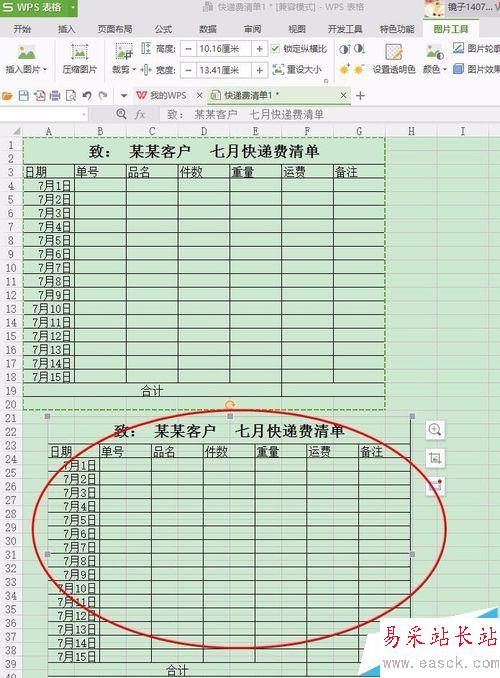The width and height of the screenshot is (500, 678).
Task: Click the 颜色 picture color icon
Action: [434, 53]
